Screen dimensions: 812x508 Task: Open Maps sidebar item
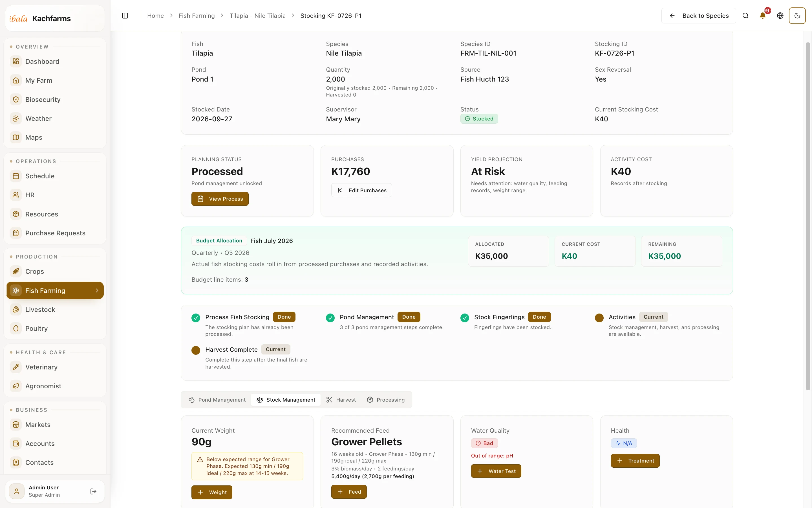click(55, 137)
